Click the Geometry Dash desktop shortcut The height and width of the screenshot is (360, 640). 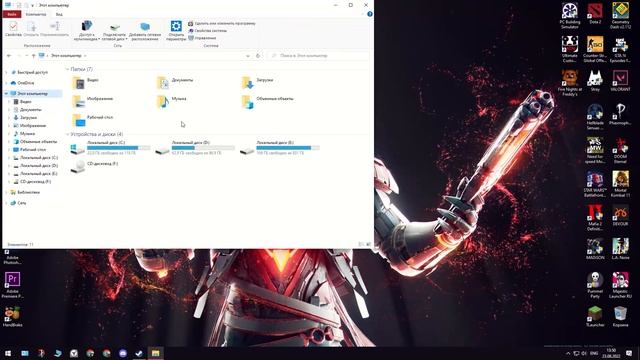tap(620, 16)
